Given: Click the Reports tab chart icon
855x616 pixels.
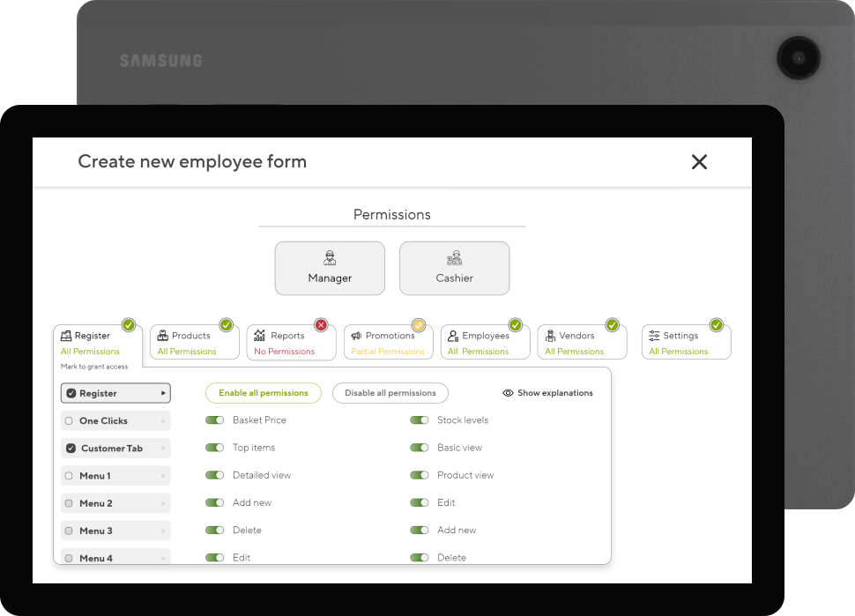Looking at the screenshot, I should 259,335.
